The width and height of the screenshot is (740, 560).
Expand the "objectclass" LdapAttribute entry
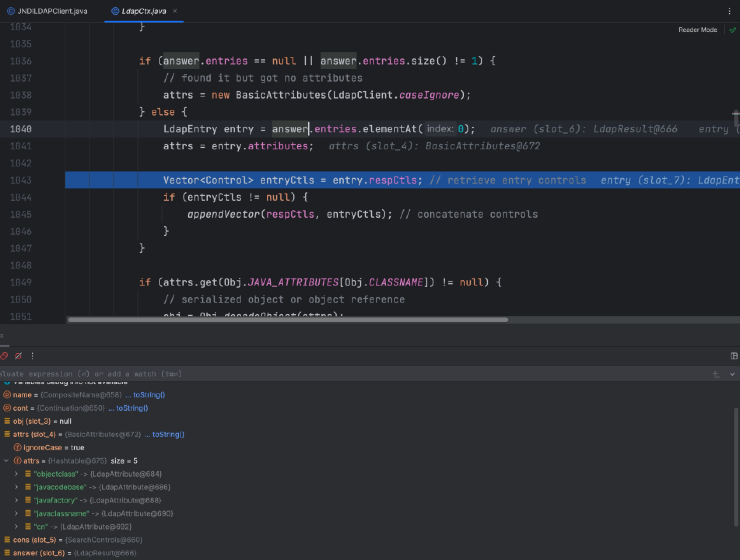click(16, 474)
